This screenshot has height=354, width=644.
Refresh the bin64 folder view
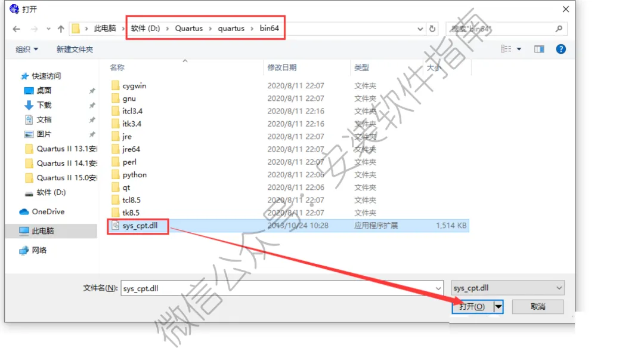432,29
